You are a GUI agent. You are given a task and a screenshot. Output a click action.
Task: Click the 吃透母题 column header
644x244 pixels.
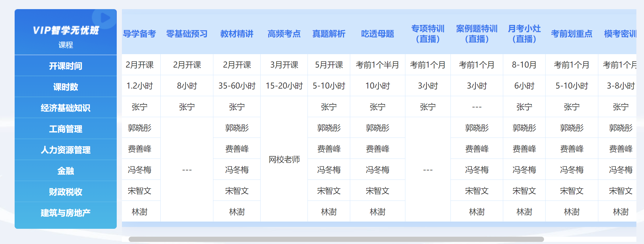click(x=378, y=34)
